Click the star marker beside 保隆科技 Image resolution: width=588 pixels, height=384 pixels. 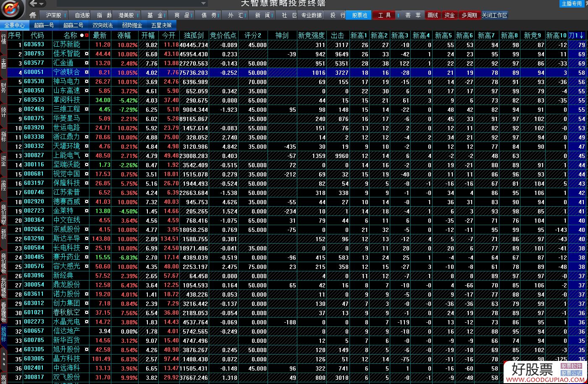coord(87,183)
